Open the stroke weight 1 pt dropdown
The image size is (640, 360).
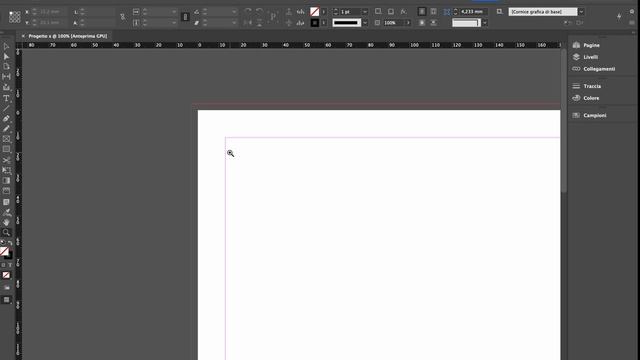tap(365, 12)
